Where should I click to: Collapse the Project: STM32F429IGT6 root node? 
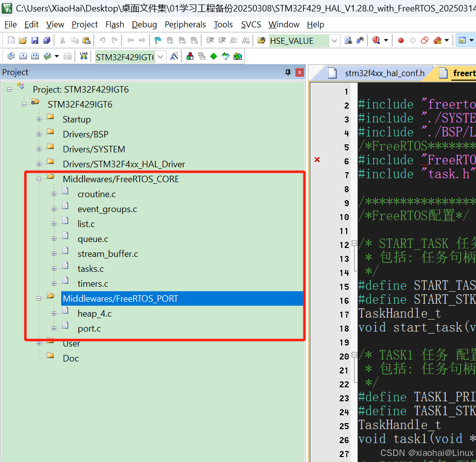pyautogui.click(x=9, y=89)
